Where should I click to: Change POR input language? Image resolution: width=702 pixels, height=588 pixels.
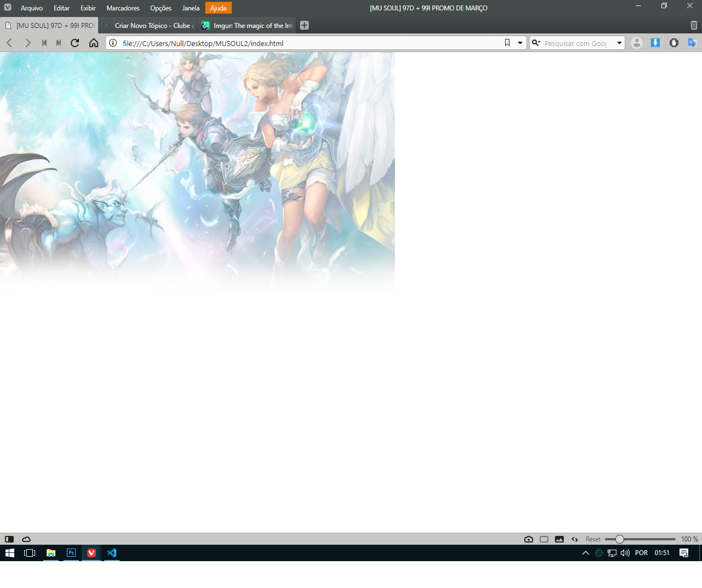click(x=641, y=553)
